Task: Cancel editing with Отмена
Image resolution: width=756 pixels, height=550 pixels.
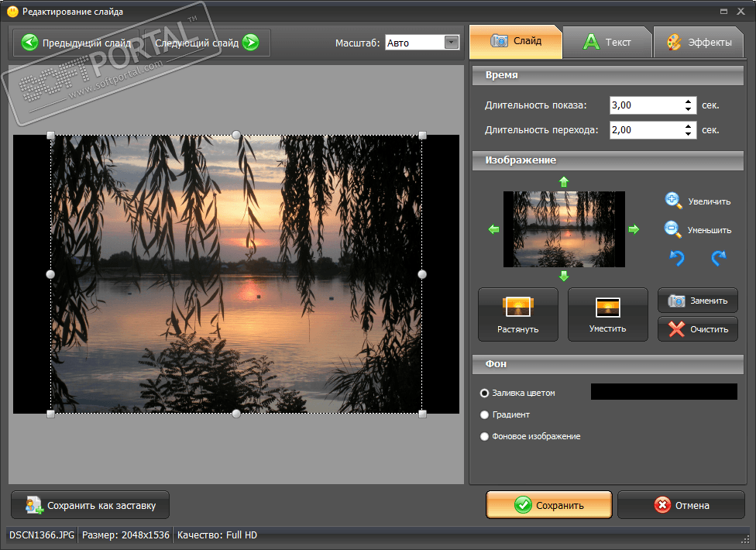Action: pyautogui.click(x=681, y=505)
